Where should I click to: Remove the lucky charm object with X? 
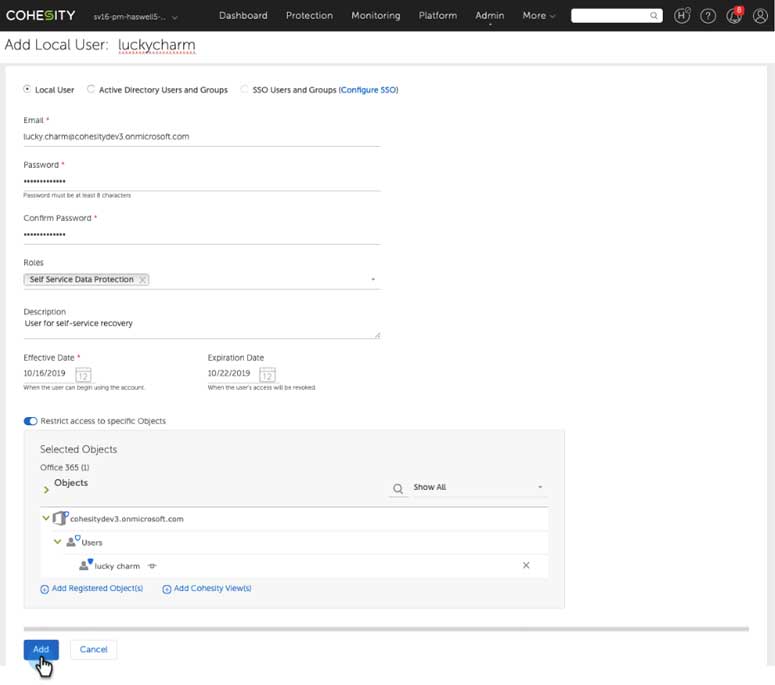coord(526,566)
